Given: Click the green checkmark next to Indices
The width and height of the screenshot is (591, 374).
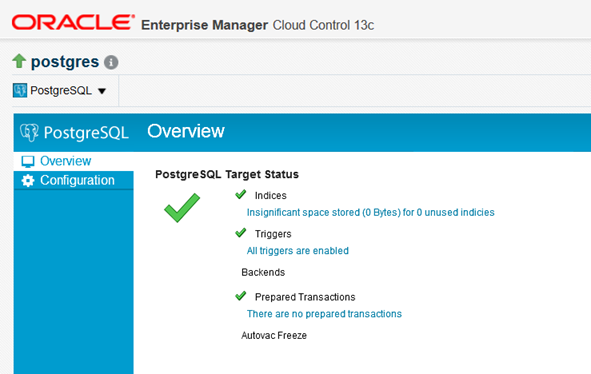Looking at the screenshot, I should pyautogui.click(x=240, y=195).
